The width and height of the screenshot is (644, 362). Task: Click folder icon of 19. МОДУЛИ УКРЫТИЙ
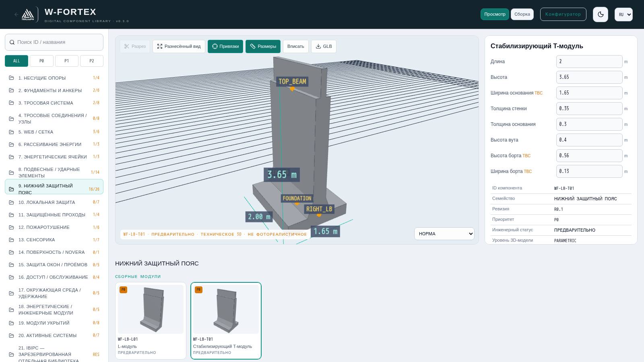click(x=11, y=323)
